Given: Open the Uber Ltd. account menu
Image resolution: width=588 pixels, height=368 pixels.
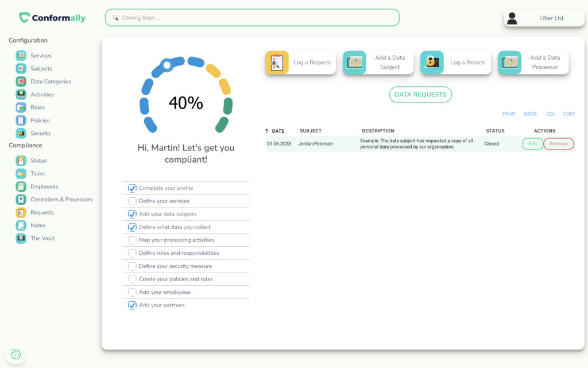Looking at the screenshot, I should [x=544, y=18].
